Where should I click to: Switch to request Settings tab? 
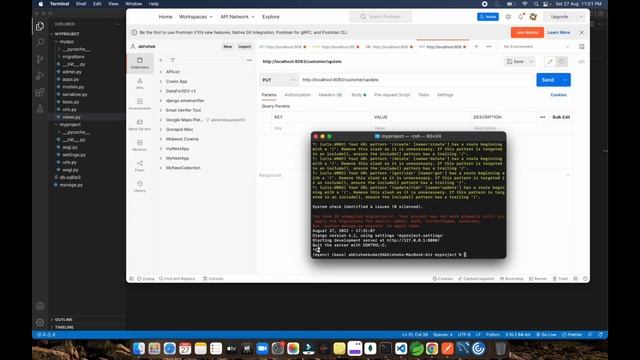click(x=445, y=95)
